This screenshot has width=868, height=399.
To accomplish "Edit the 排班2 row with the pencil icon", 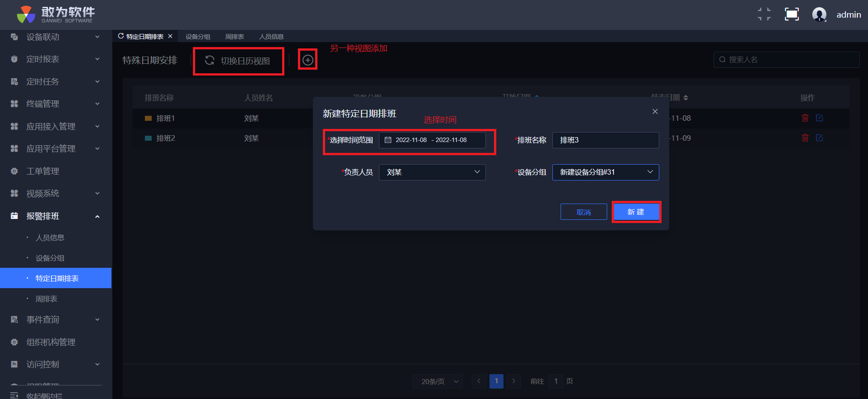I will tap(819, 138).
